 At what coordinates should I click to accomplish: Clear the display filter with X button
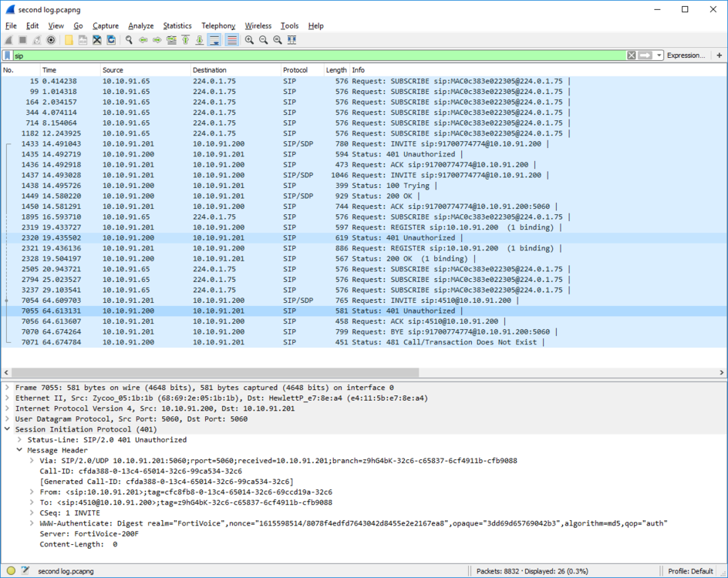click(x=632, y=55)
